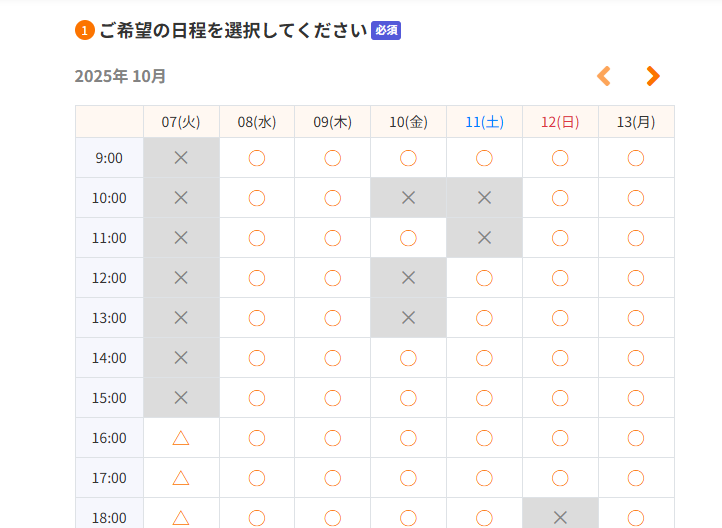Viewport: 722px width, 528px height.
Task: Select the 15:00 slot on 08(水)
Action: tap(257, 398)
